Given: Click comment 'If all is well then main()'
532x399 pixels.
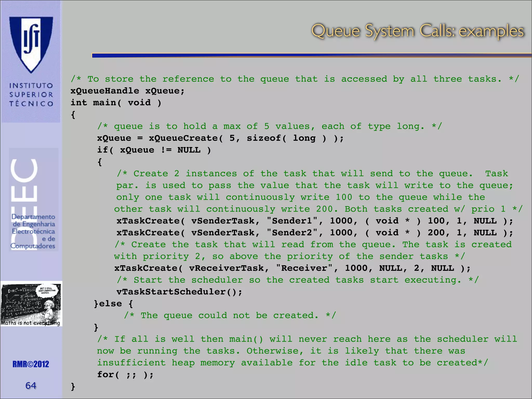Looking at the screenshot, I should [x=307, y=339].
